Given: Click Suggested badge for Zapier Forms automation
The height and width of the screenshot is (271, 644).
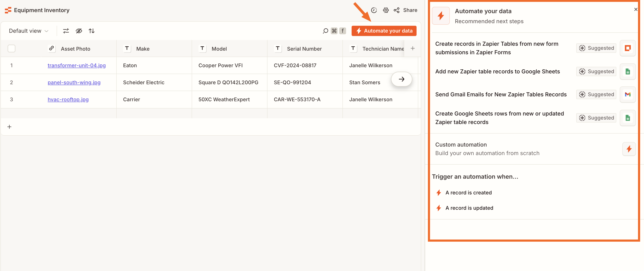Looking at the screenshot, I should (x=596, y=48).
